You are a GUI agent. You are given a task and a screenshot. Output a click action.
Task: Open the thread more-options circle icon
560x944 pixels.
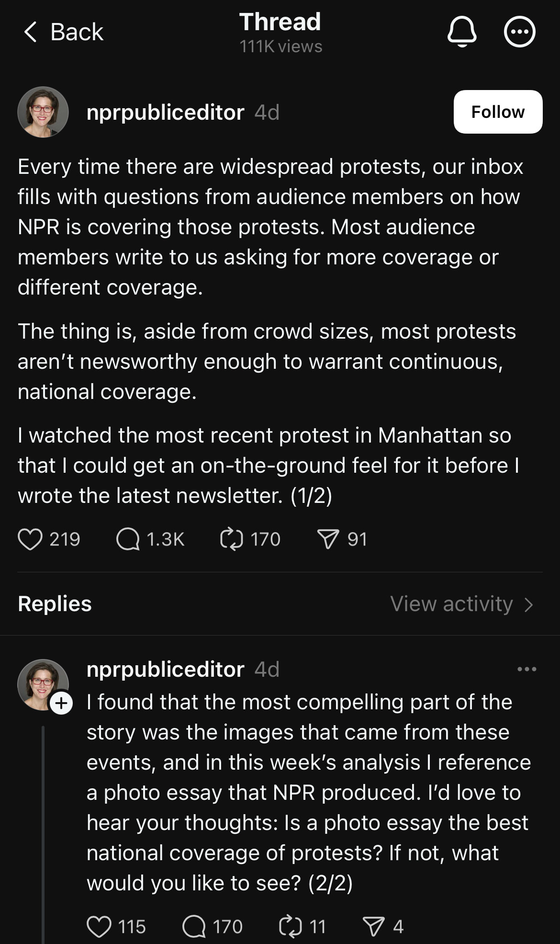519,32
